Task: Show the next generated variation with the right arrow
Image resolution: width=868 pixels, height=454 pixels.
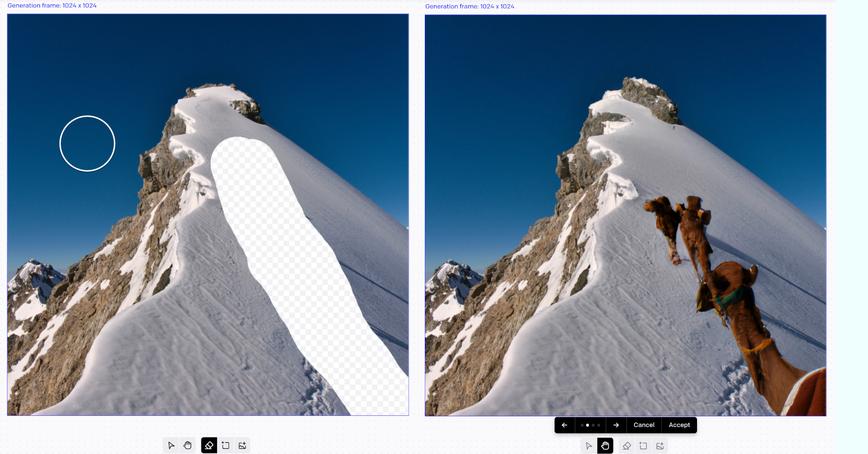Action: tap(616, 425)
